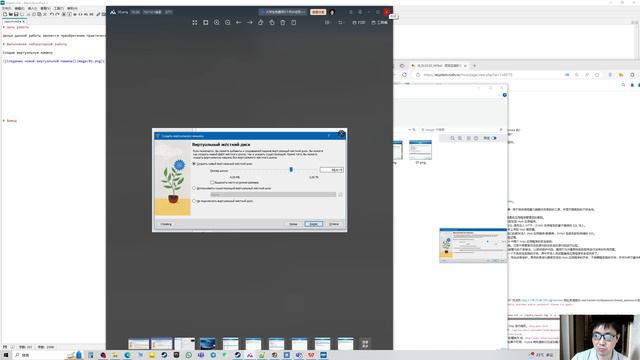The image size is (640, 360).
Task: Open Microsoft Teams from the taskbar
Action: point(201,355)
